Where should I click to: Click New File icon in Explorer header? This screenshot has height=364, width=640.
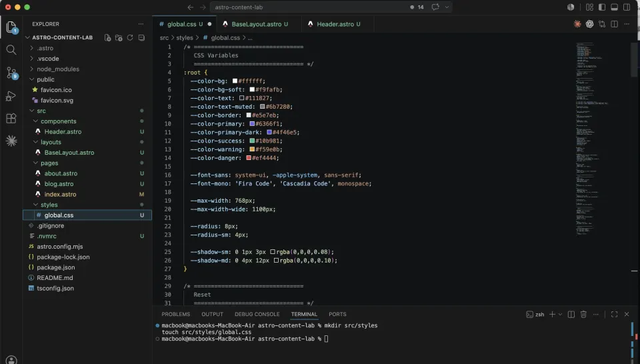[x=108, y=37]
